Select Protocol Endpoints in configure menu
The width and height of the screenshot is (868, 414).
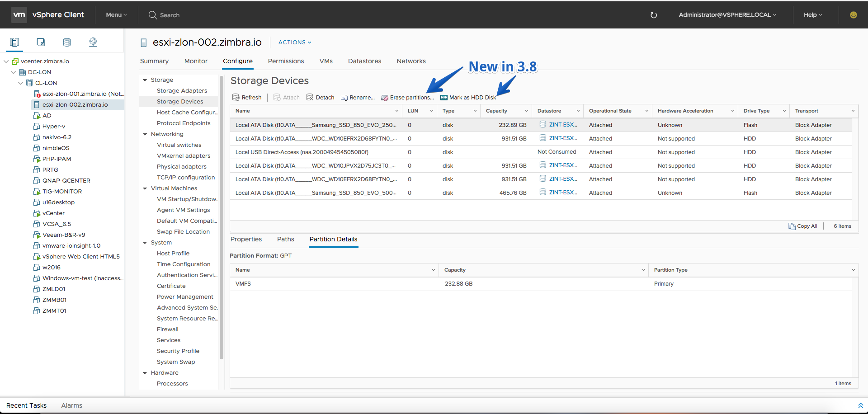(x=184, y=123)
